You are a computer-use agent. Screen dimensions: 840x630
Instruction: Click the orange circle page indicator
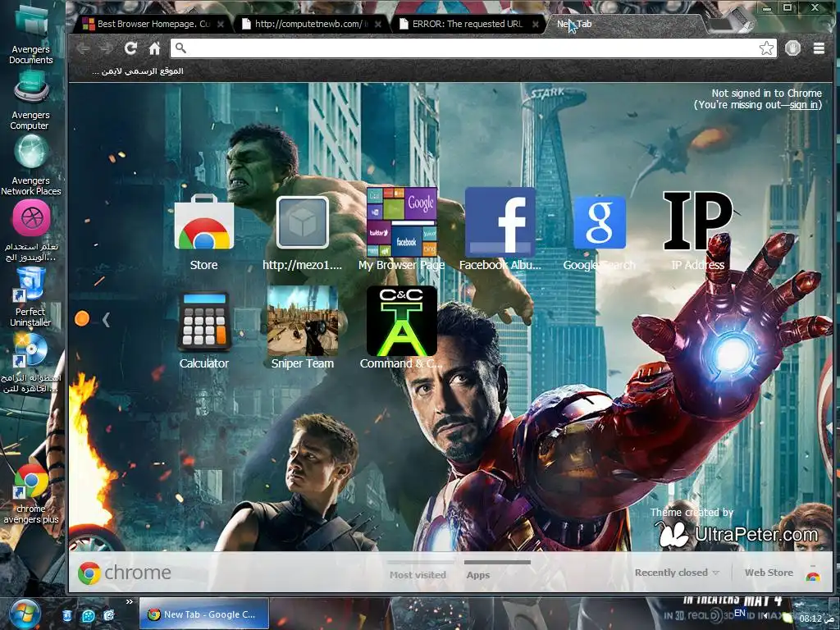click(x=82, y=319)
